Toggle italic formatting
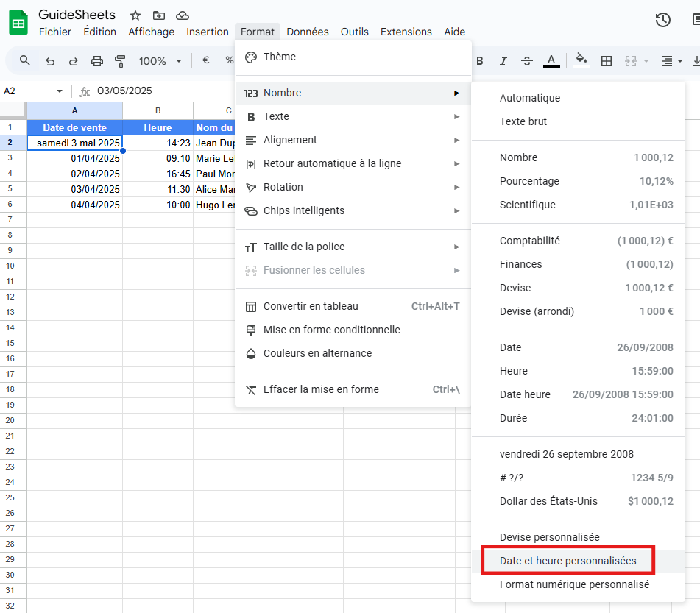The width and height of the screenshot is (700, 613). point(503,61)
